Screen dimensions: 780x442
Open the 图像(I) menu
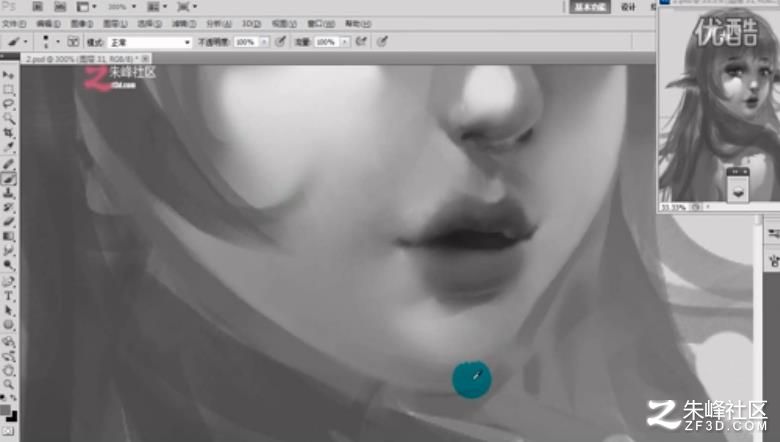click(82, 24)
